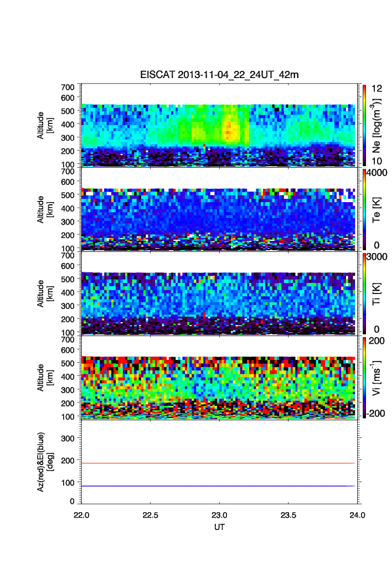
Task: Click the red azimuth line
Action: 218,463
